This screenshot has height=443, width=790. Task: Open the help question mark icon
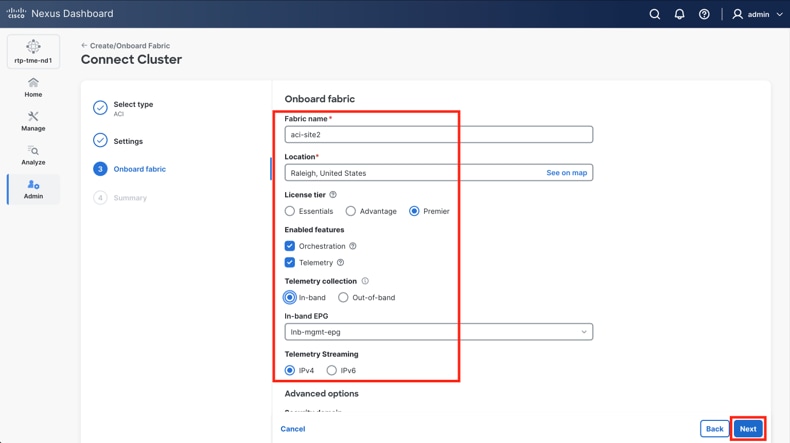coord(704,14)
